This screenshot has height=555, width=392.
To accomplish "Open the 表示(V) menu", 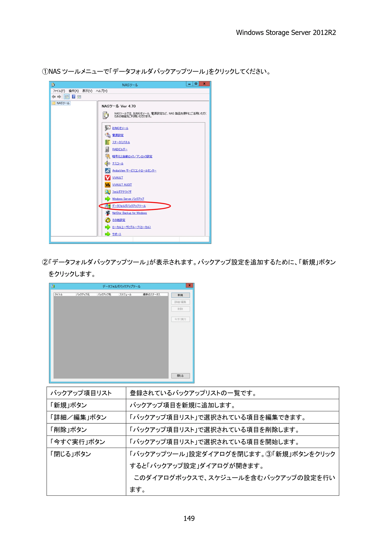I will 87,91.
